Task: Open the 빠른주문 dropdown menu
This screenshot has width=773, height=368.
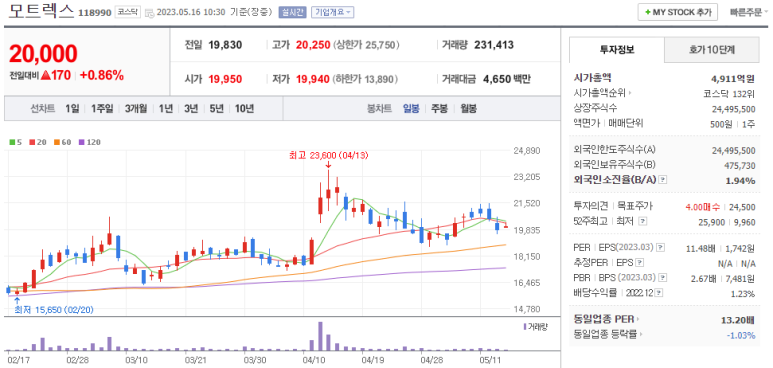Action: pyautogui.click(x=749, y=12)
